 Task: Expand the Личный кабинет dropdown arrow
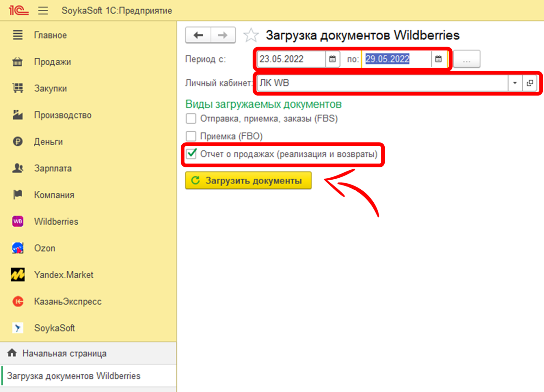(x=515, y=83)
